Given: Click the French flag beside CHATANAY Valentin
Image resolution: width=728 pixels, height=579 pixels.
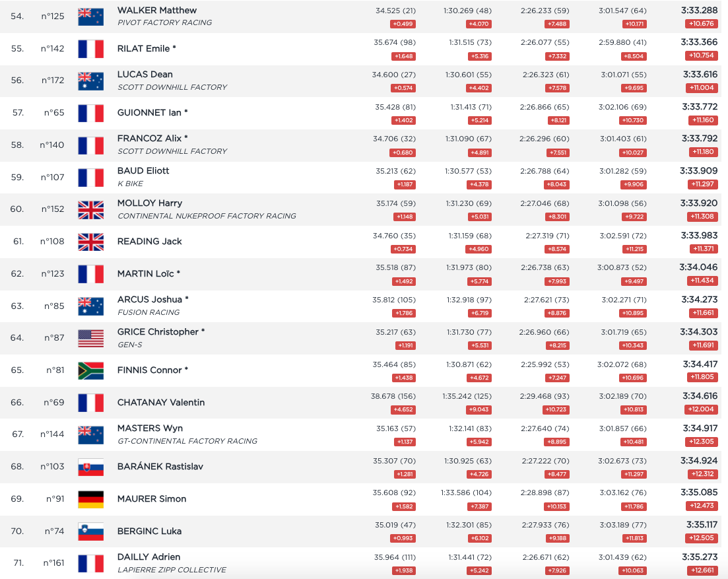Looking at the screenshot, I should [90, 403].
